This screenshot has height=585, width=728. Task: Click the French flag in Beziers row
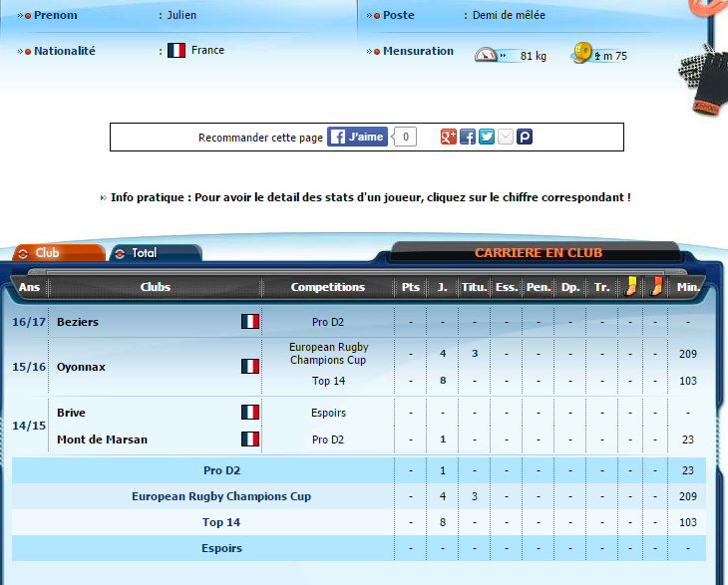click(250, 322)
